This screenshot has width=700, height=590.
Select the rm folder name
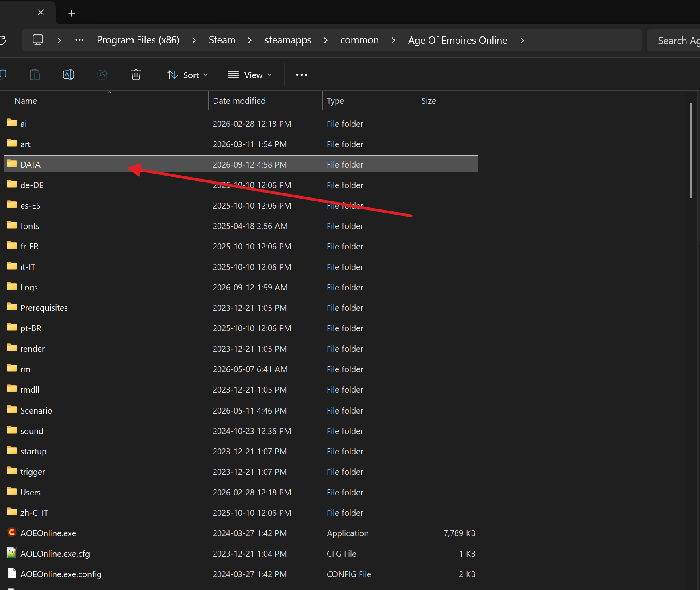tap(25, 369)
